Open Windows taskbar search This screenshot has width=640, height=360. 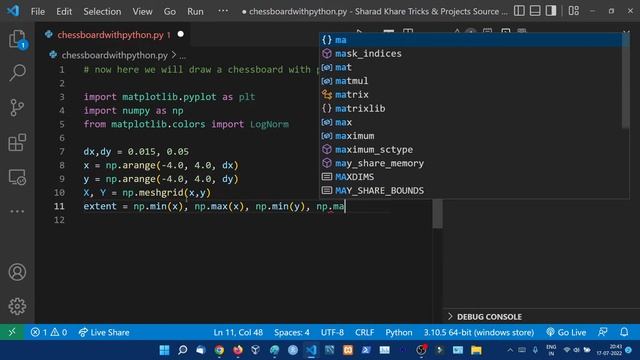(x=183, y=350)
